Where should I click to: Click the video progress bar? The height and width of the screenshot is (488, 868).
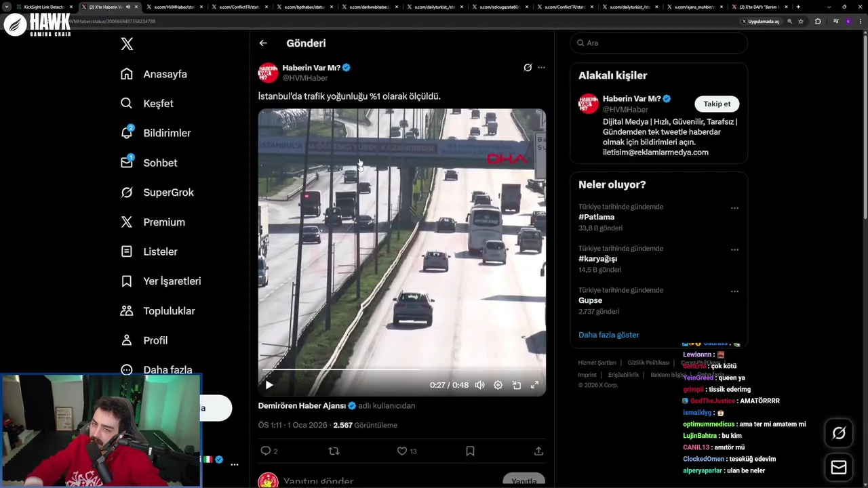tap(401, 370)
